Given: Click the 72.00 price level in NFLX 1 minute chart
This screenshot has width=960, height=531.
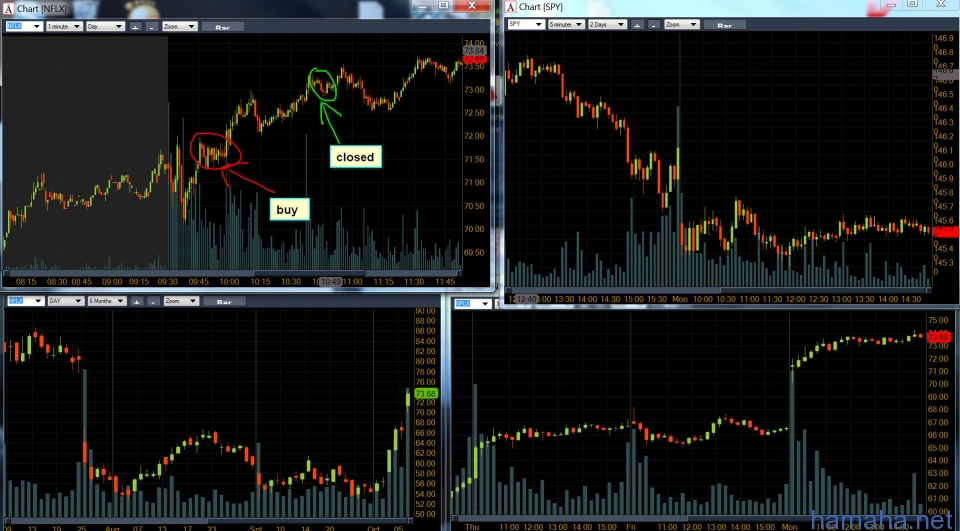Looking at the screenshot, I should point(474,136).
